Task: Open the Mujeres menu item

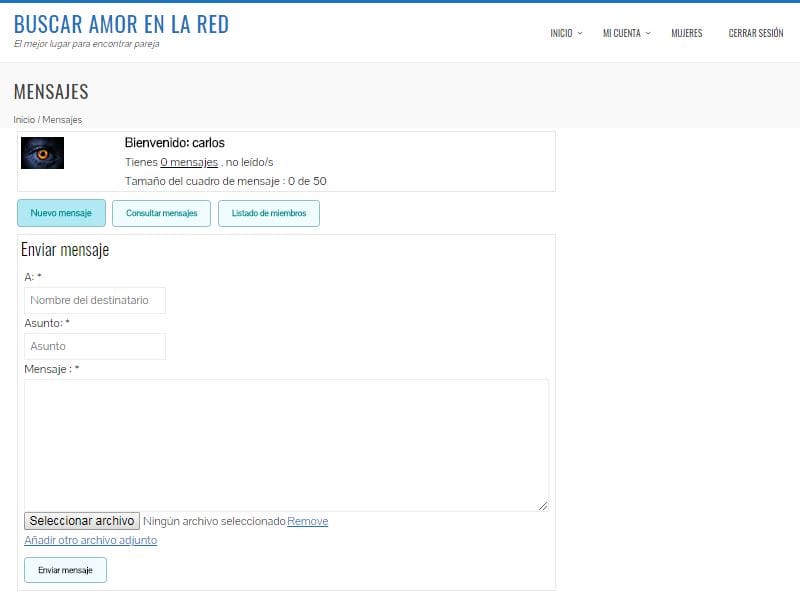Action: point(686,33)
